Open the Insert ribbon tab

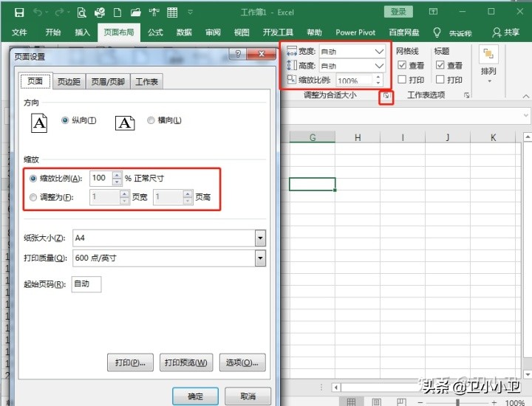click(x=82, y=32)
